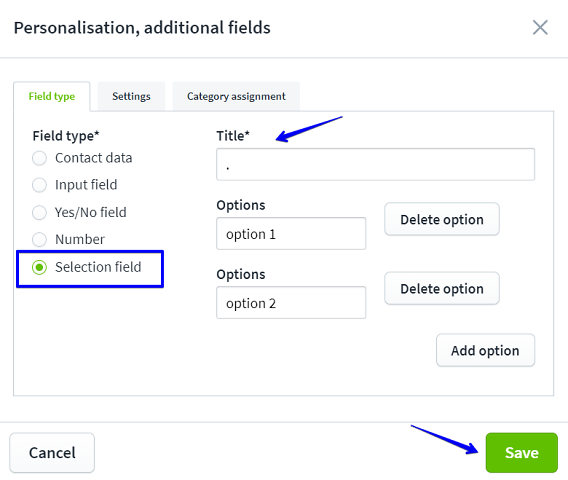Select the Contact data radio button
This screenshot has width=568, height=480.
point(39,158)
